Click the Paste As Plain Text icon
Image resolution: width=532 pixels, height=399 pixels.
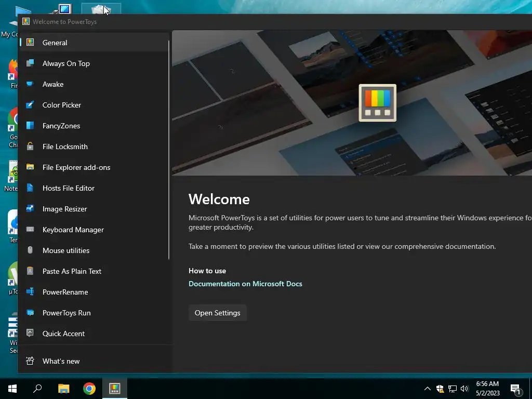(30, 271)
